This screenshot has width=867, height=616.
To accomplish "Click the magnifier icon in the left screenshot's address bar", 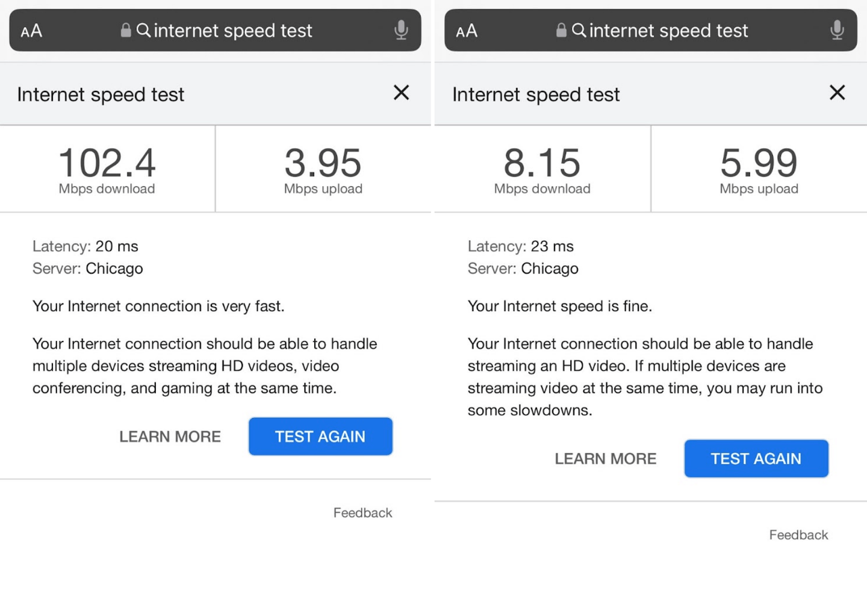I will [143, 30].
